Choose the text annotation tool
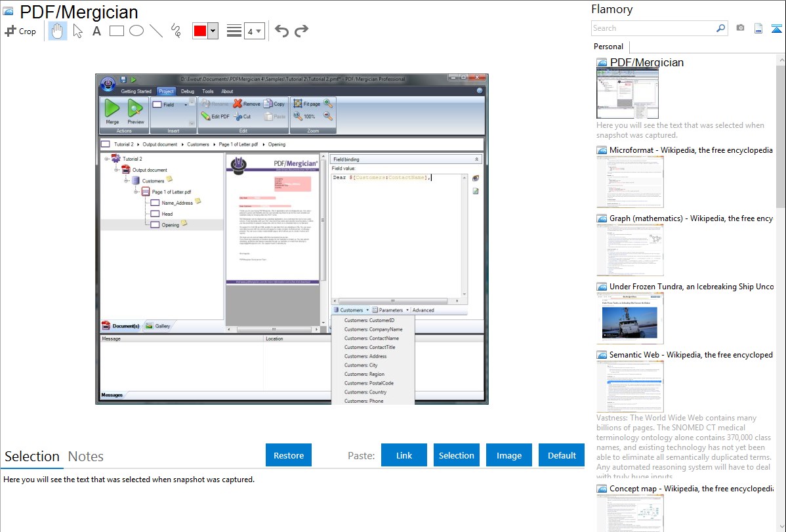The width and height of the screenshot is (786, 532). point(96,31)
